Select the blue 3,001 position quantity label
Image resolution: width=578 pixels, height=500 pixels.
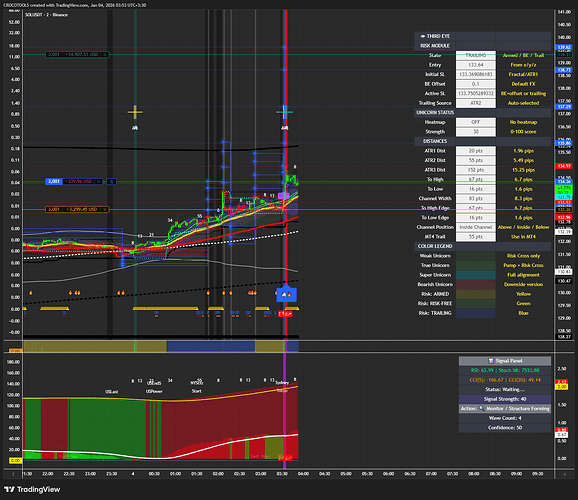(x=54, y=181)
